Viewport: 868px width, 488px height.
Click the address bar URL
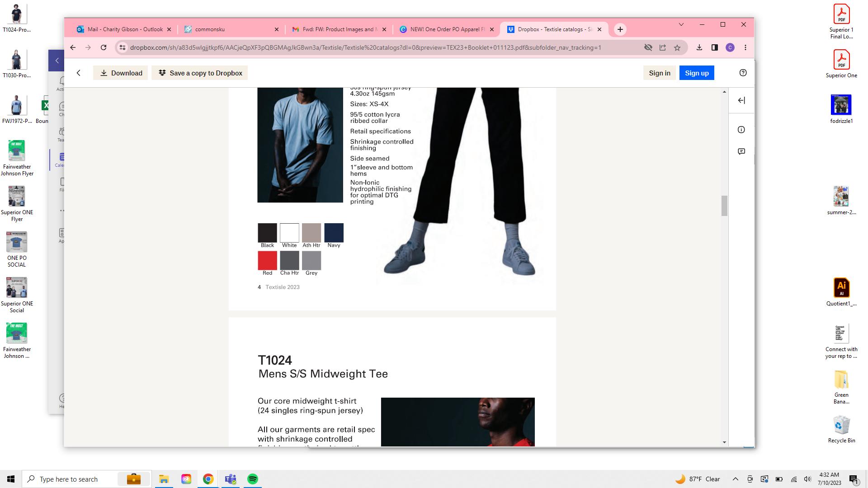pos(365,47)
